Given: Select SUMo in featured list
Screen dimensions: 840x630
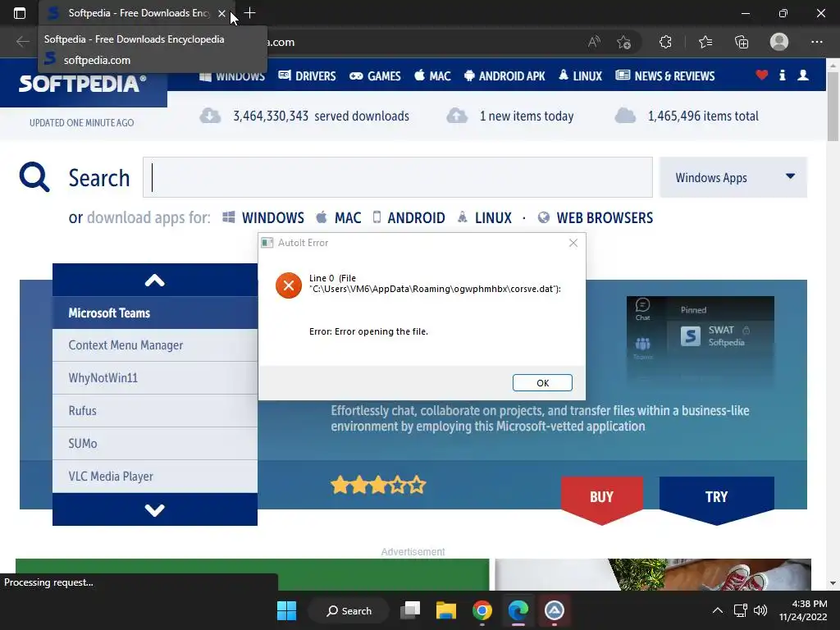Looking at the screenshot, I should click(155, 444).
